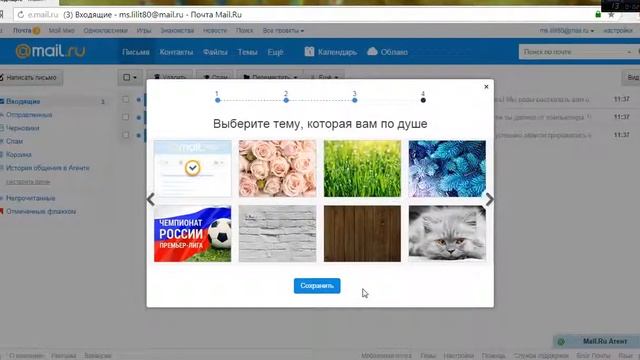Open the Файлы tab
This screenshot has height=360, width=640.
[215, 52]
